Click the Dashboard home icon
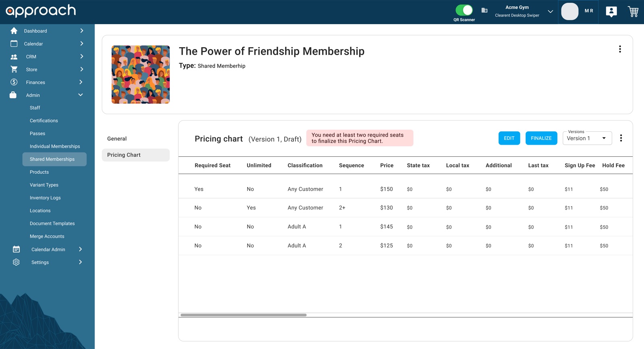The height and width of the screenshot is (349, 644). (14, 31)
